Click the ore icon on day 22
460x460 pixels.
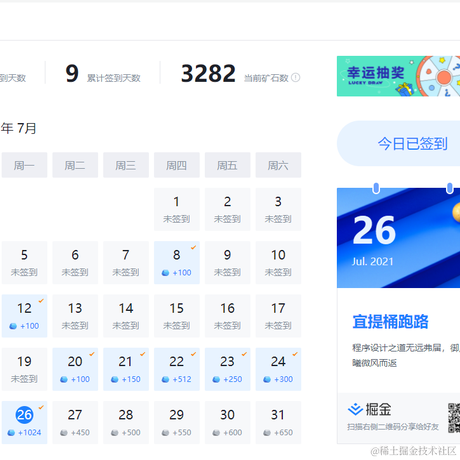(165, 380)
